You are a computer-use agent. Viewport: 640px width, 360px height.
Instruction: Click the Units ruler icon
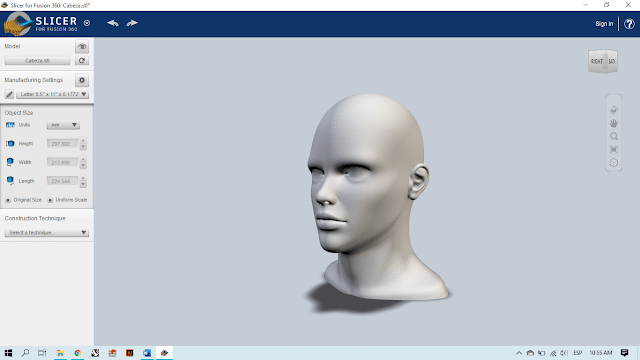[10, 125]
